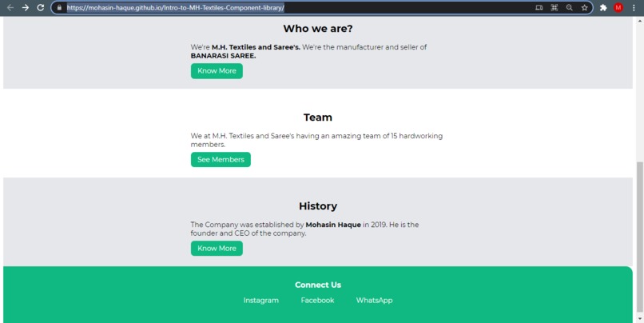Open the WhatsApp footer link
Viewport: 644px width, 323px height.
click(x=374, y=301)
